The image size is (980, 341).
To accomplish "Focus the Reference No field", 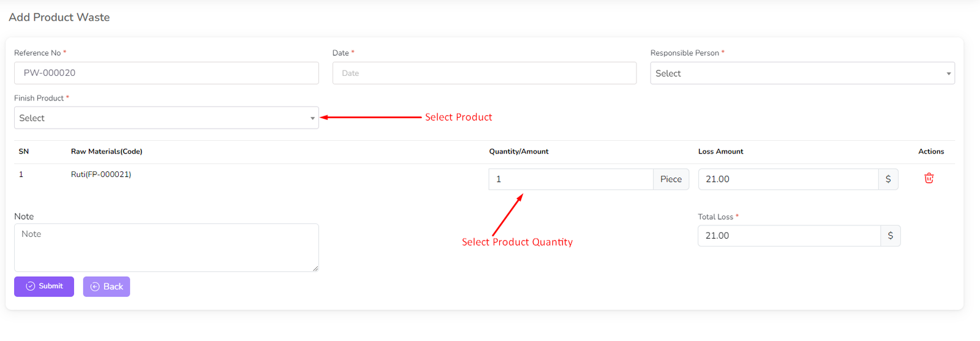I will click(166, 73).
